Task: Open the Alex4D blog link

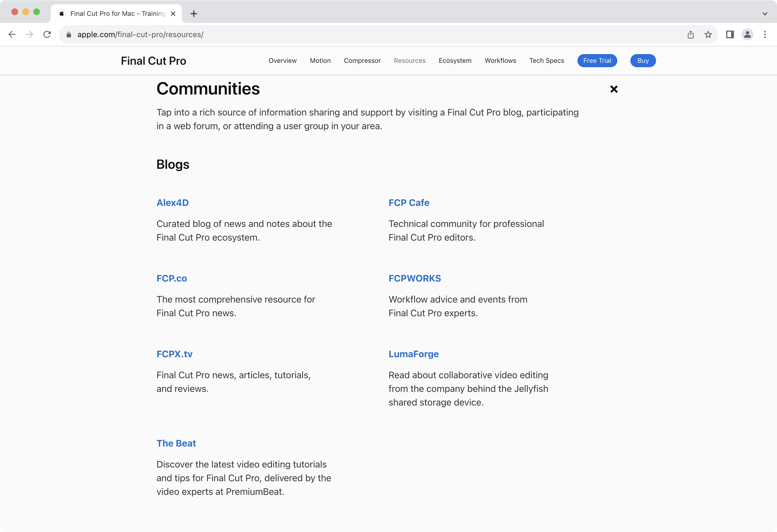Action: click(173, 203)
